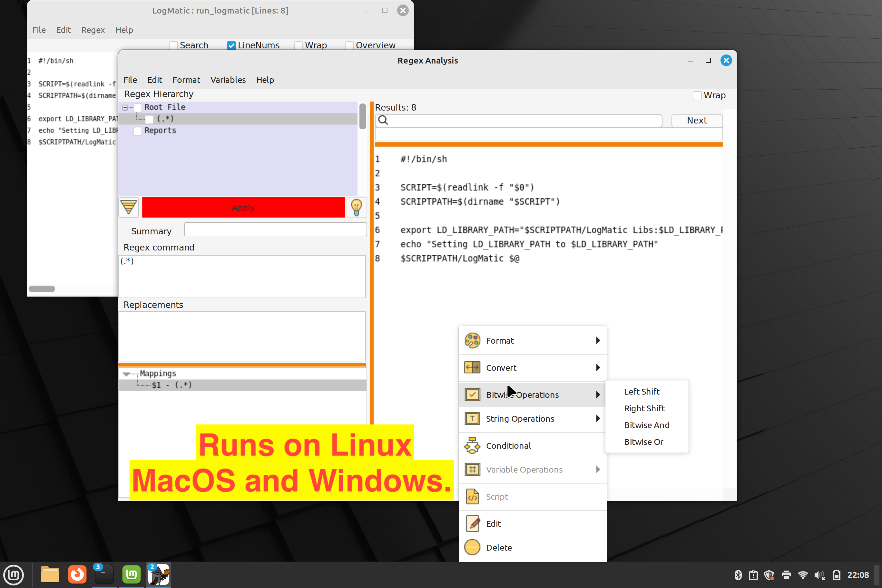This screenshot has height=588, width=882.
Task: Click the Next results button
Action: click(697, 120)
